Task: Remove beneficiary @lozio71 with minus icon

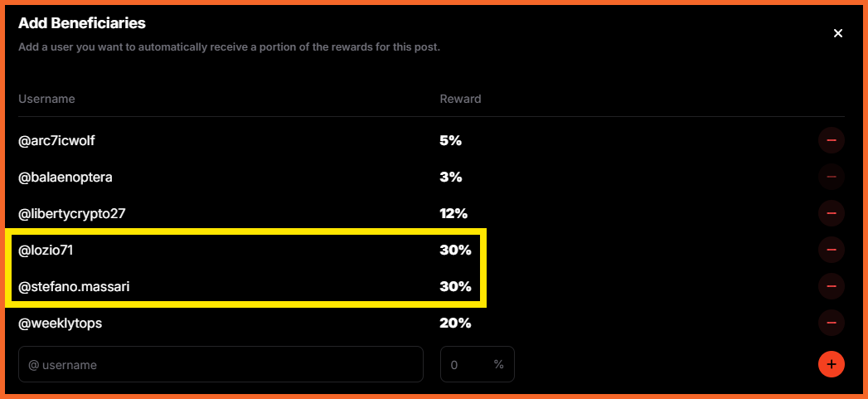Action: coord(831,250)
